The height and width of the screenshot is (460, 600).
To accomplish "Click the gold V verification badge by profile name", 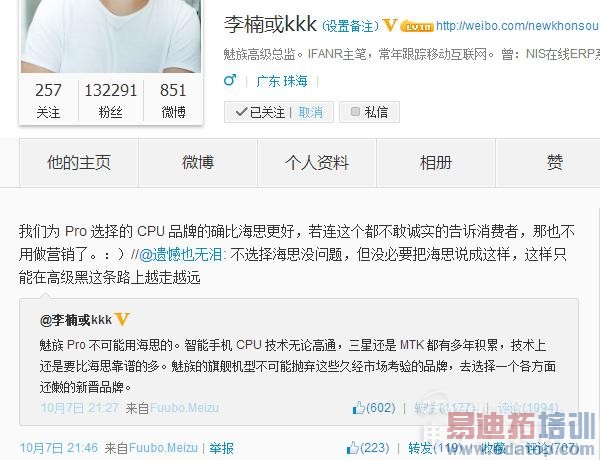I will point(390,25).
